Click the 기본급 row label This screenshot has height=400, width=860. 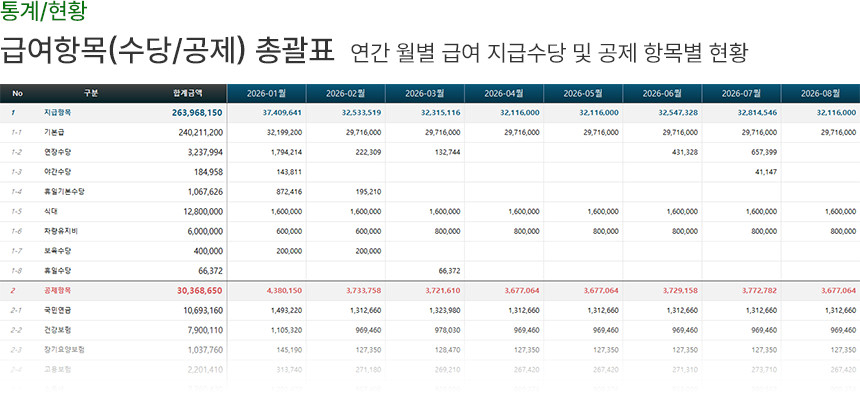click(x=54, y=132)
